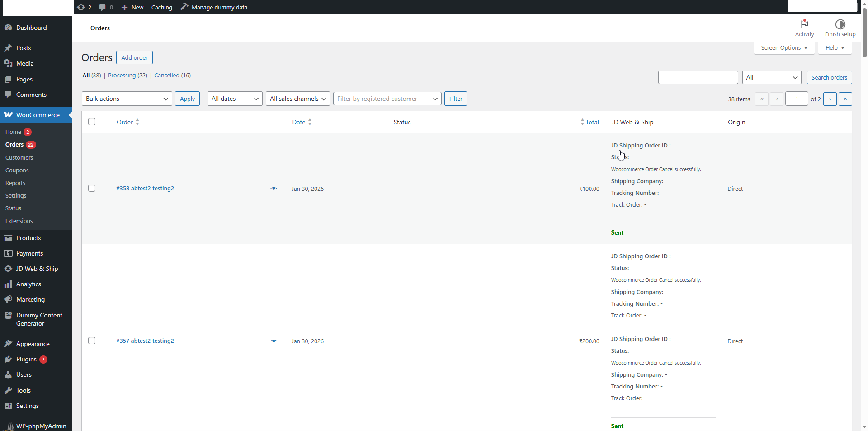Go to the next page of orders
This screenshot has width=868, height=431.
click(x=830, y=99)
